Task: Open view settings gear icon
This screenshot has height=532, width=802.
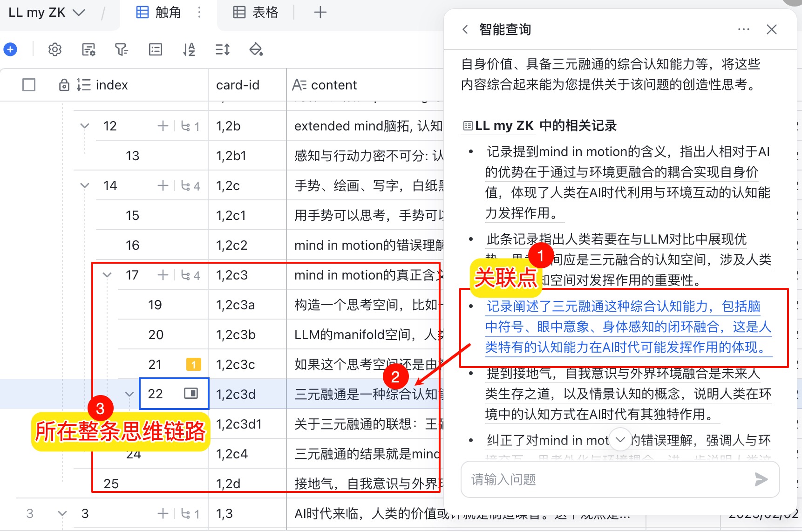Action: tap(55, 49)
